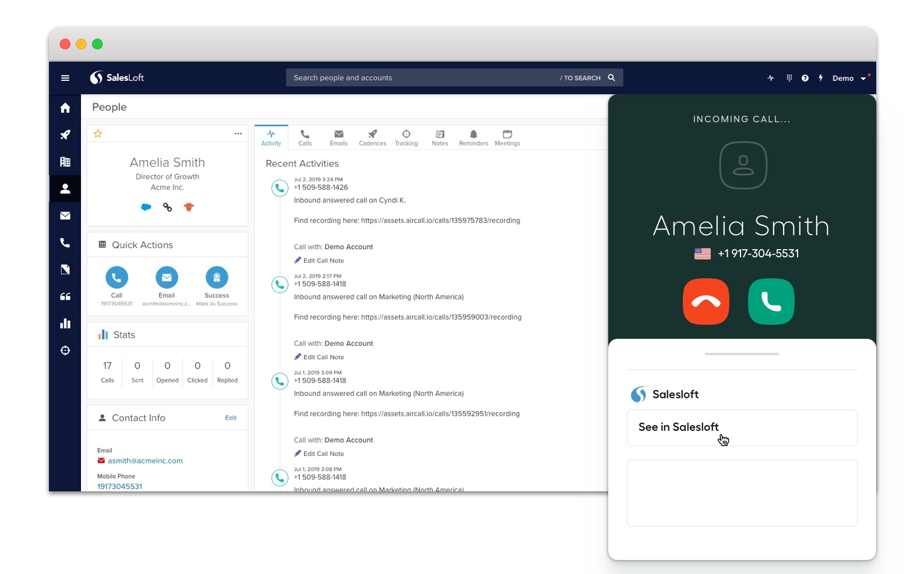Click the Quick Actions Call button
The image size is (924, 574).
click(x=117, y=278)
